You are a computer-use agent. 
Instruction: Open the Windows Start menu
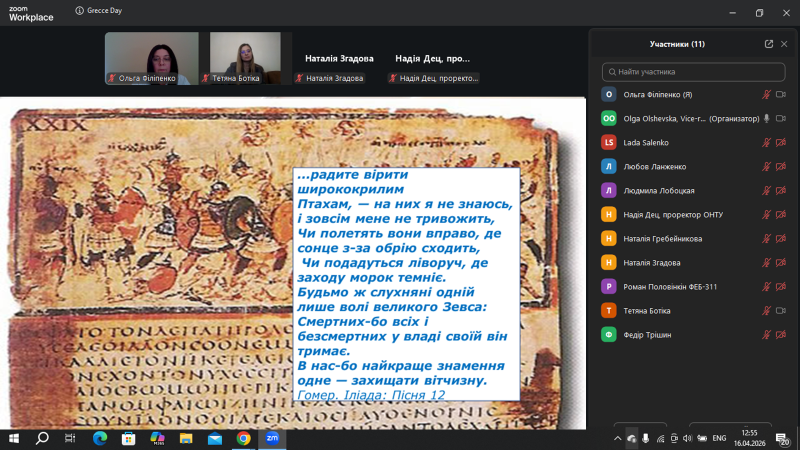pos(14,438)
